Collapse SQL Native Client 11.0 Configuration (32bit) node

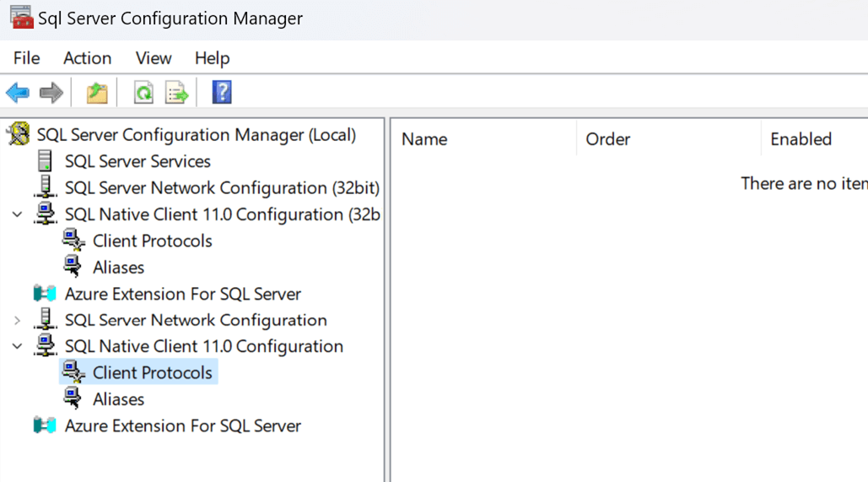17,214
